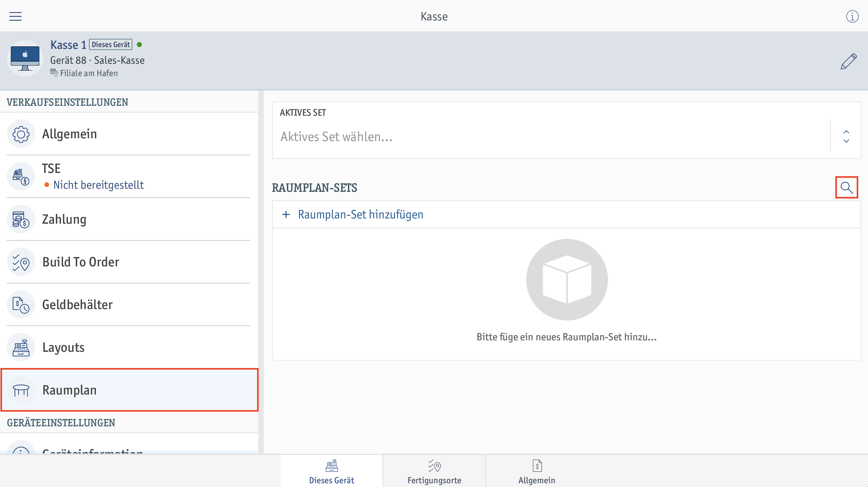Image resolution: width=868 pixels, height=487 pixels.
Task: Click the Filiale am Hafen label
Action: (x=89, y=73)
